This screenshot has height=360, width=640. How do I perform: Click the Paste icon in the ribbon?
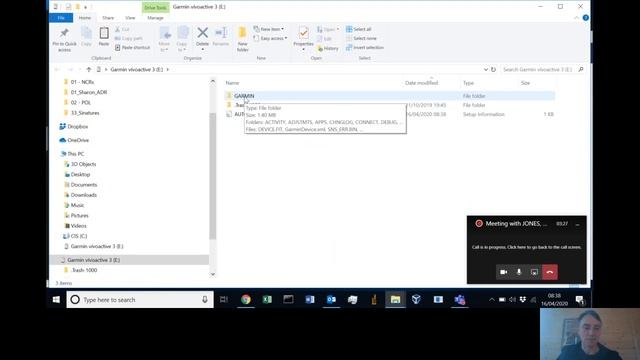click(x=104, y=36)
